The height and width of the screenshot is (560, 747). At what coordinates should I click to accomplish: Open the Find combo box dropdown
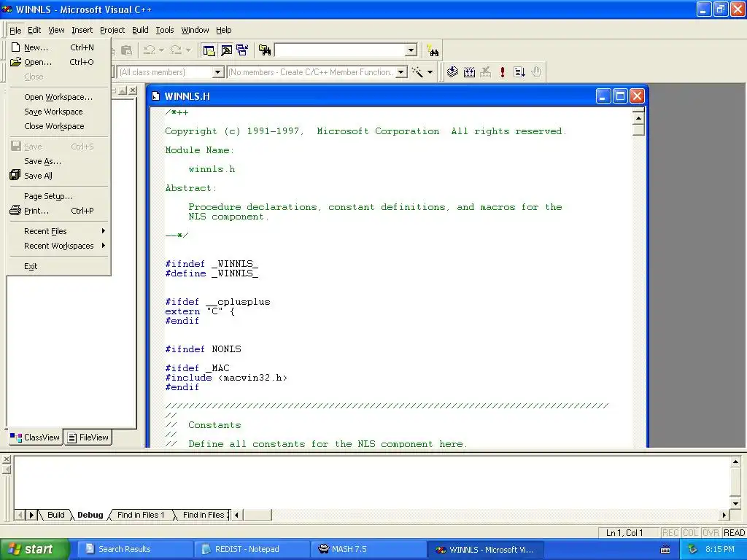point(411,50)
